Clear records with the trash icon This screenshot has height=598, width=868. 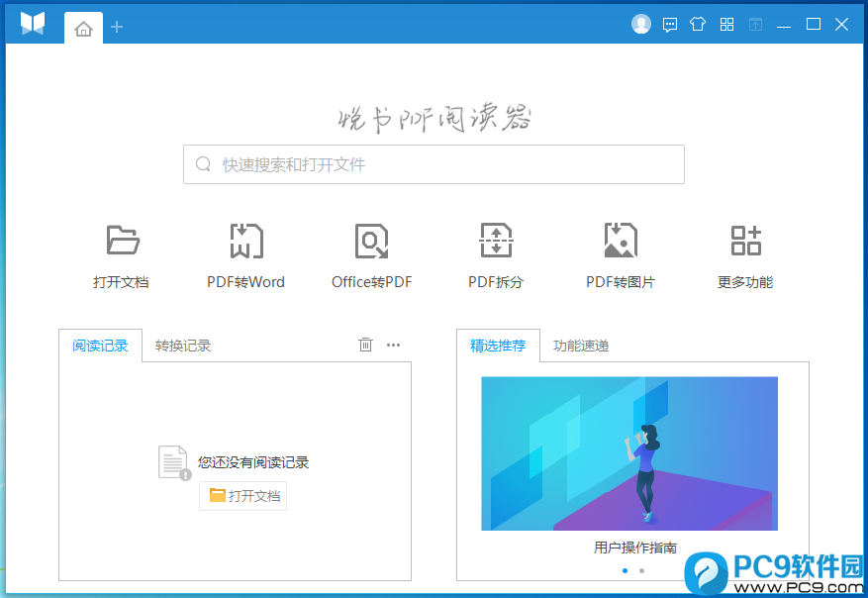366,345
